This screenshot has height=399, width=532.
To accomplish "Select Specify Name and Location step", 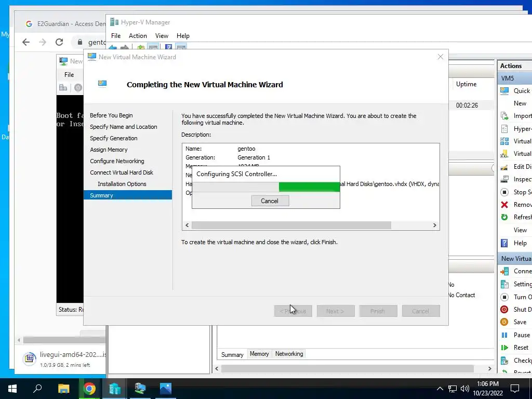I will click(x=124, y=127).
